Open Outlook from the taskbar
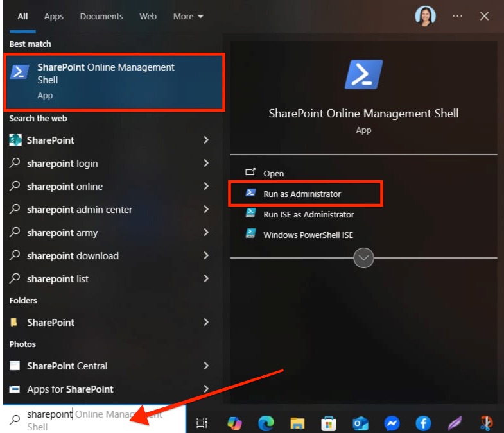The height and width of the screenshot is (433, 504). tap(360, 423)
